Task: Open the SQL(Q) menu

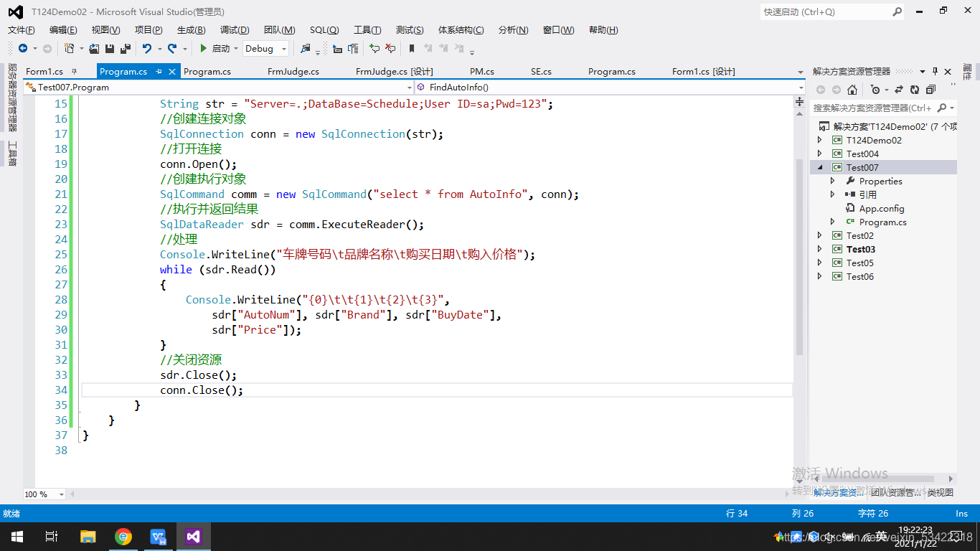Action: (324, 29)
